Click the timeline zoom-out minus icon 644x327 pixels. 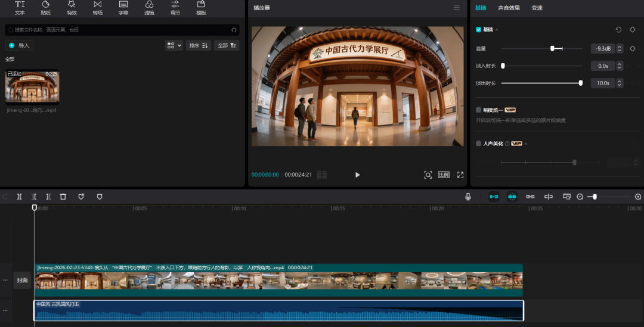coord(580,197)
